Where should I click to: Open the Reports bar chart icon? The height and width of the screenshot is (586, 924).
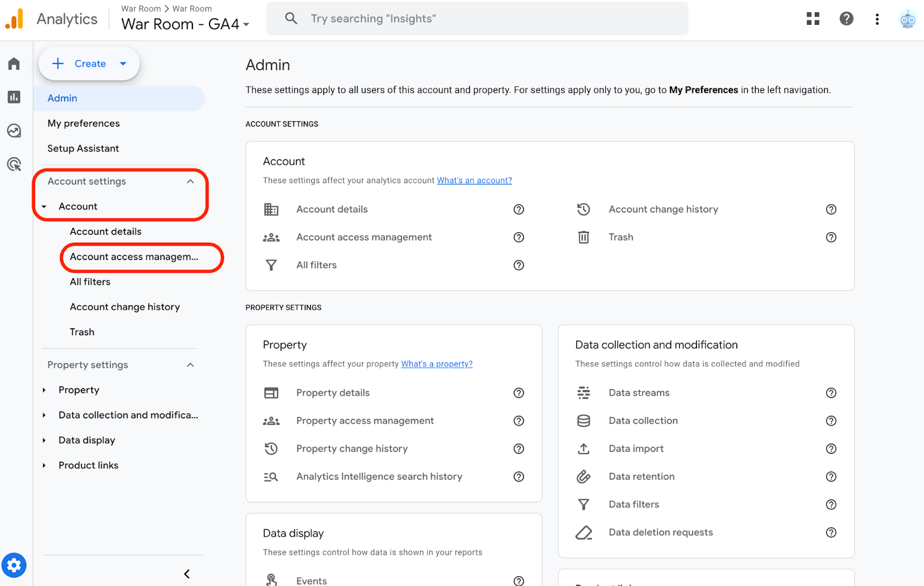[x=14, y=97]
